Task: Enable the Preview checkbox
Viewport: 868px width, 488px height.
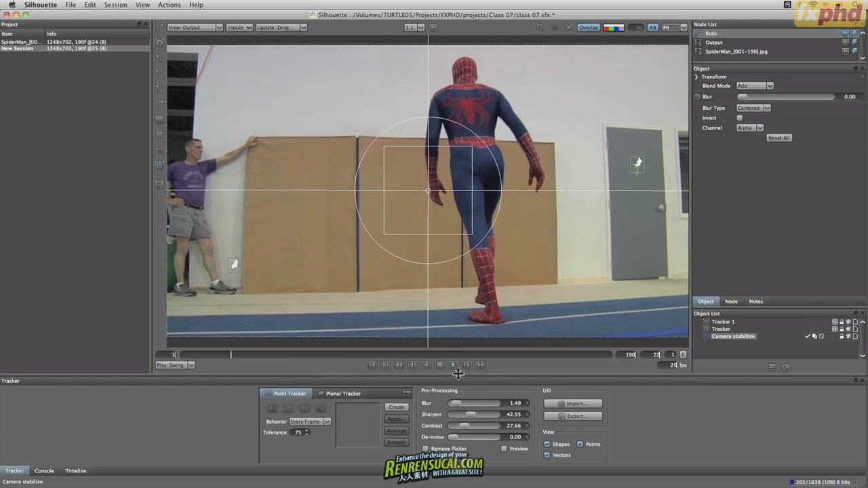Action: point(504,449)
